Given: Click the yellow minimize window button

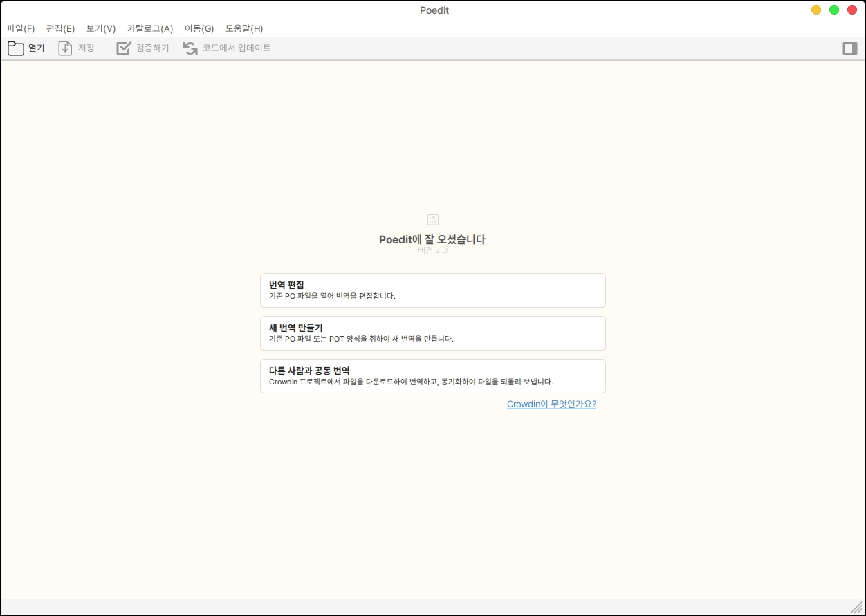Looking at the screenshot, I should 816,10.
